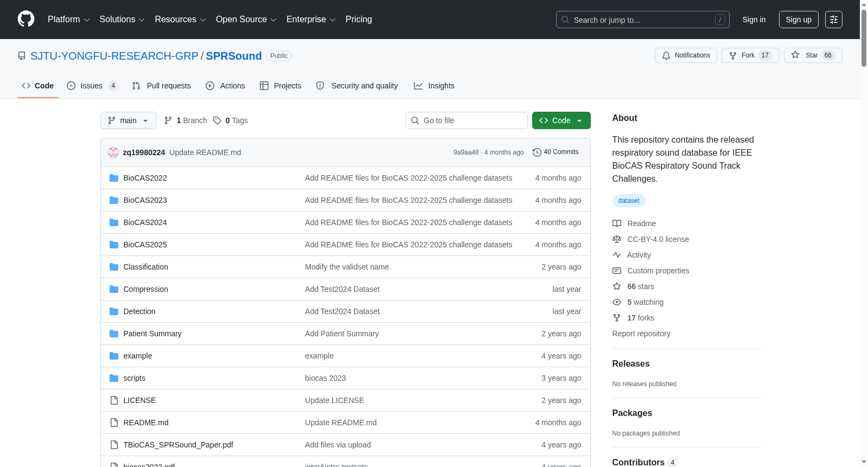Open the 40 Commits history
The width and height of the screenshot is (868, 467).
click(x=556, y=152)
